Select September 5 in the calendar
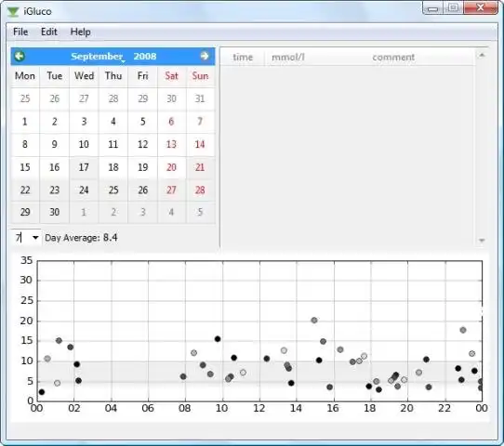 (x=142, y=122)
